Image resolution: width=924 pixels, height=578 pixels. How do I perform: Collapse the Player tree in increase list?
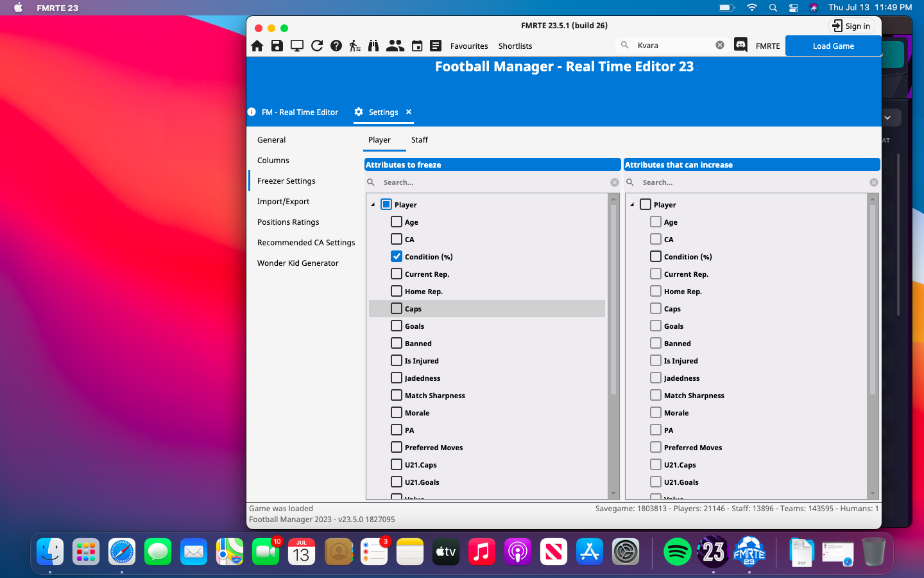click(x=632, y=205)
